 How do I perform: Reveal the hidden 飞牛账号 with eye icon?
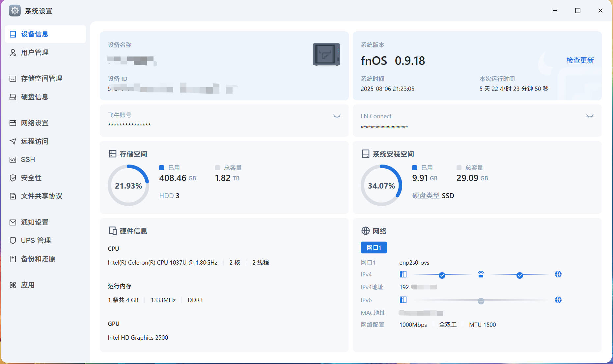tap(337, 116)
